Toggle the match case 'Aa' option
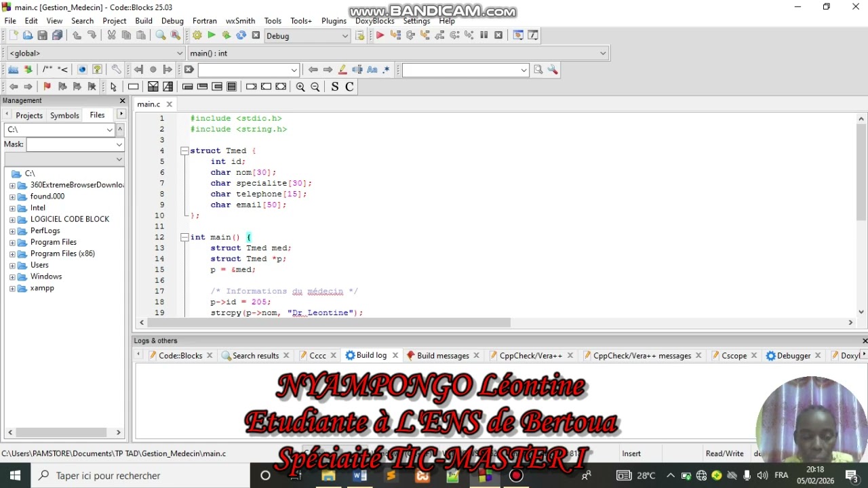 [372, 69]
